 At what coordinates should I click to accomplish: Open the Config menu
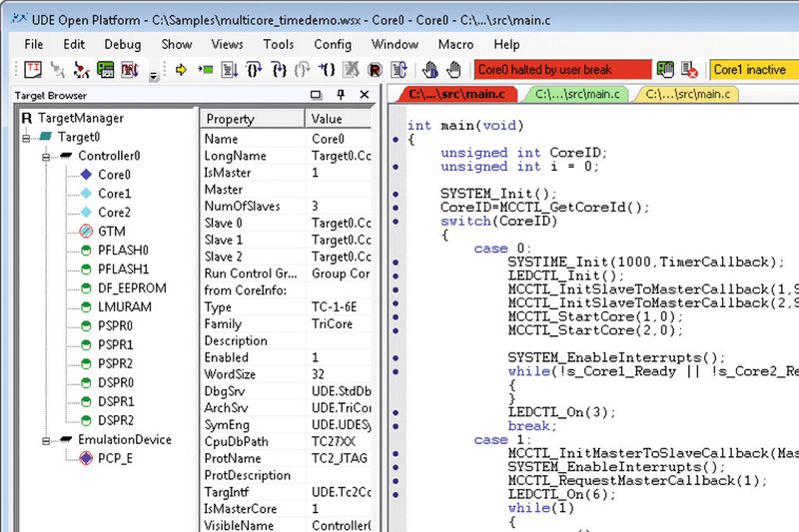click(x=333, y=44)
